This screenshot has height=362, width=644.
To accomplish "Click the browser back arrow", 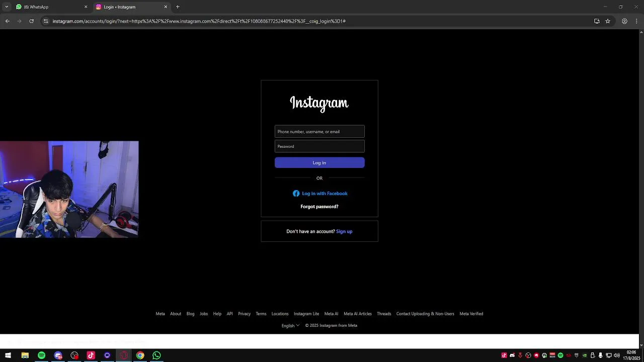I will 7,21.
